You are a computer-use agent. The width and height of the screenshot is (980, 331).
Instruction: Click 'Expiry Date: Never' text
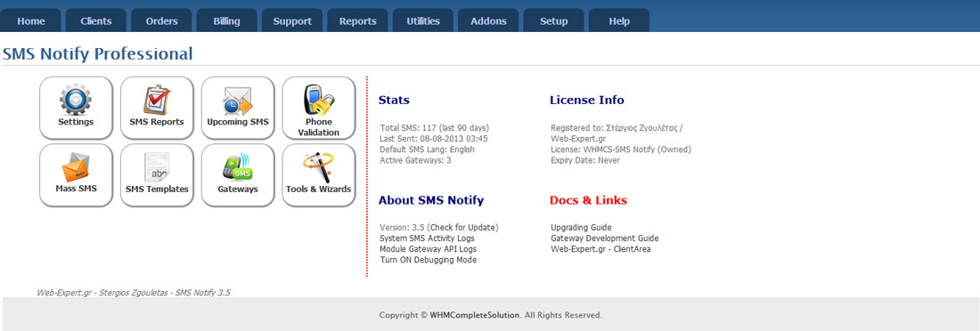tap(585, 160)
